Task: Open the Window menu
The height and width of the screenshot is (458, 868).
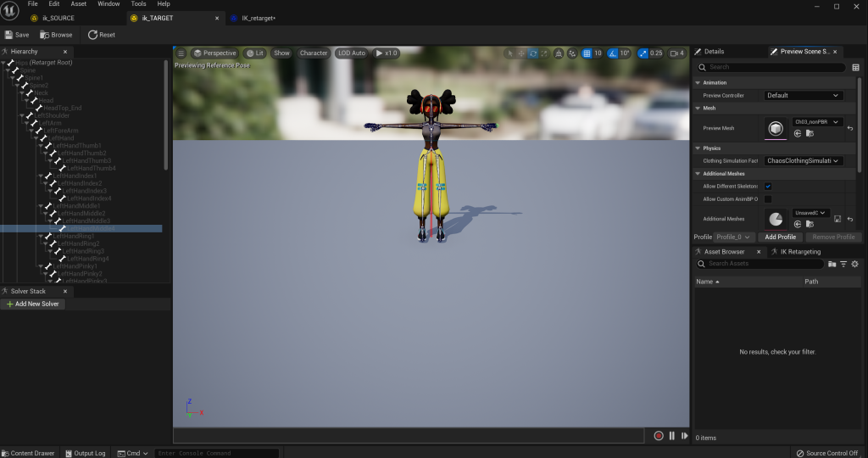Action: click(x=108, y=4)
